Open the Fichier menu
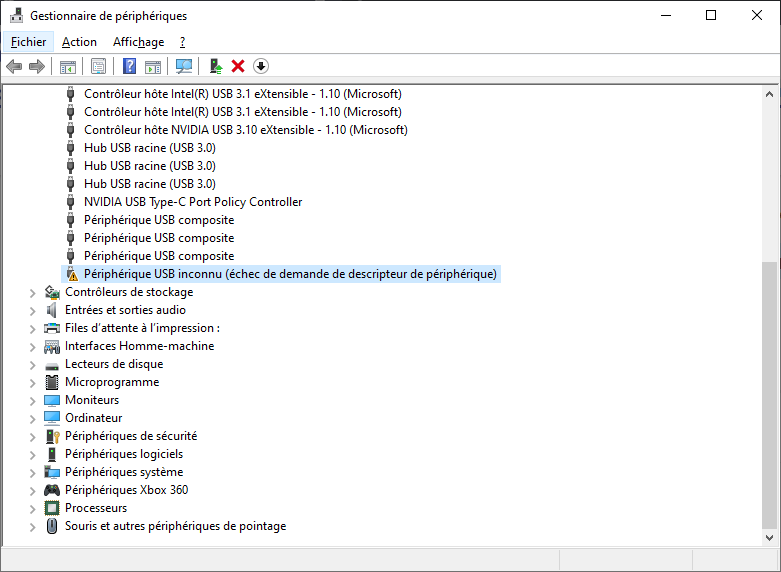The height and width of the screenshot is (572, 781). [x=29, y=42]
